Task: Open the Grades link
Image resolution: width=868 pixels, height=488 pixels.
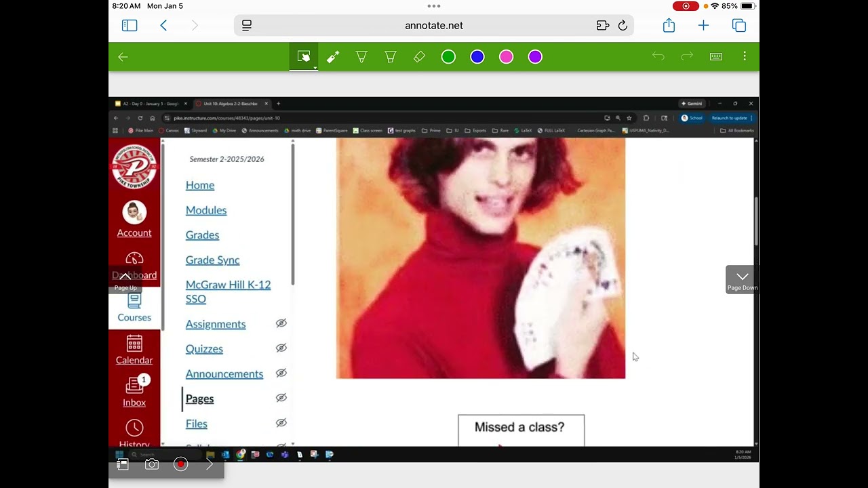Action: (202, 235)
